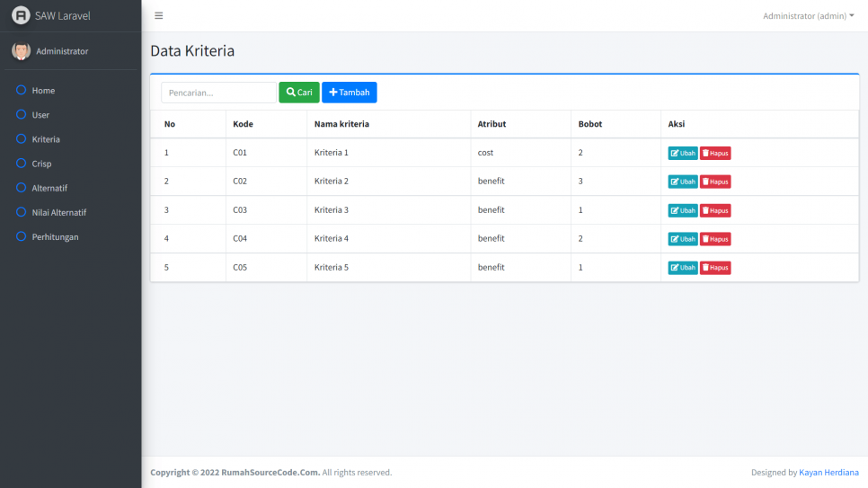Click Hapus for Kriteria 5
The height and width of the screenshot is (488, 868).
pos(715,268)
